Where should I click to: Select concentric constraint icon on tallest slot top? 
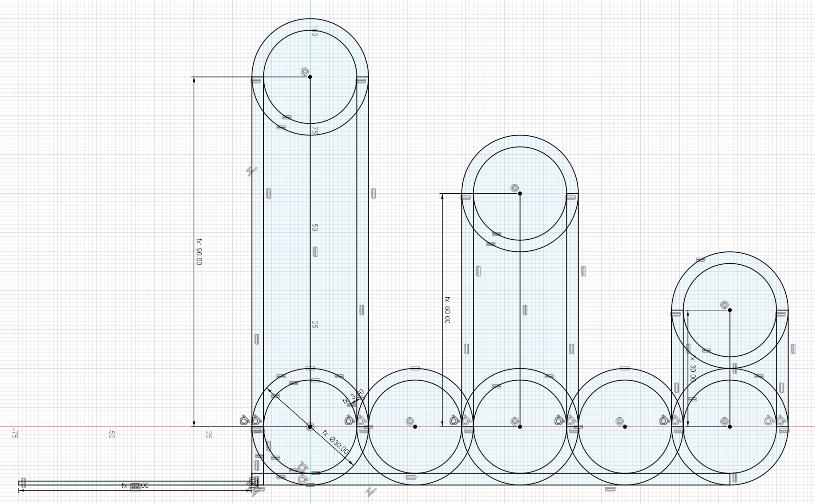pyautogui.click(x=305, y=71)
